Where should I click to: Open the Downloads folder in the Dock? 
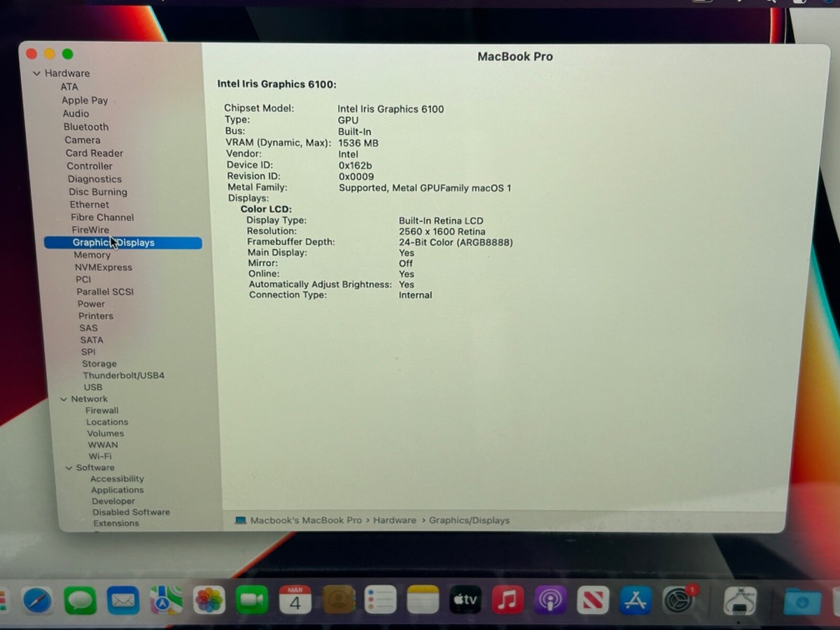point(802,602)
